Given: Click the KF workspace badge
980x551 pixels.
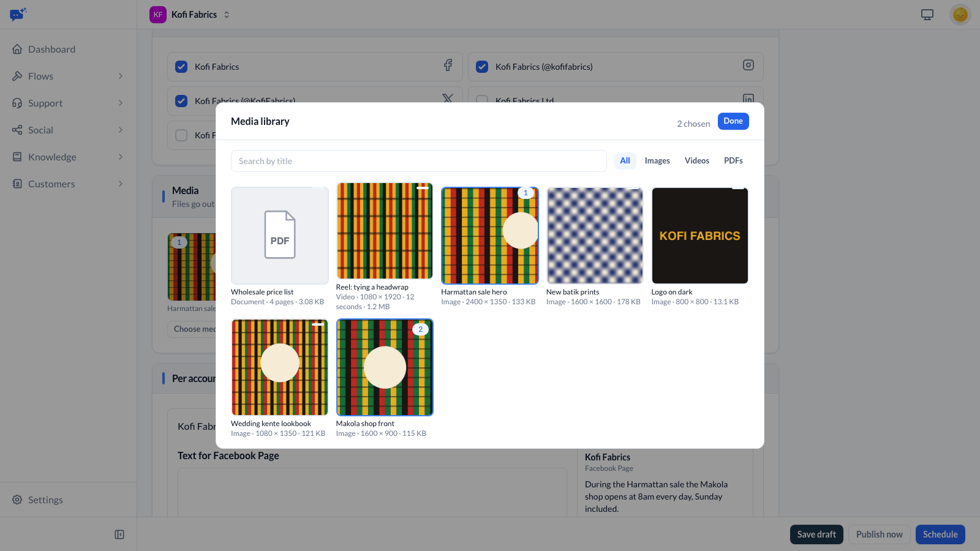Looking at the screenshot, I should coord(158,15).
